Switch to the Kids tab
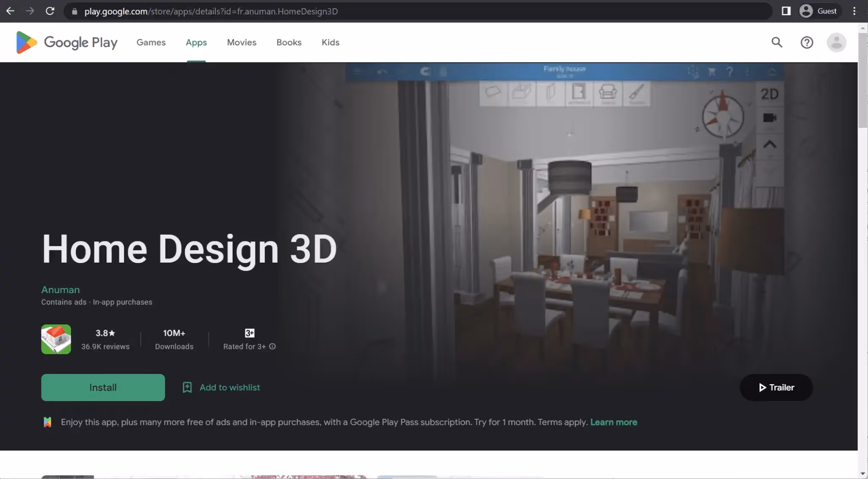The width and height of the screenshot is (868, 479). (x=330, y=42)
